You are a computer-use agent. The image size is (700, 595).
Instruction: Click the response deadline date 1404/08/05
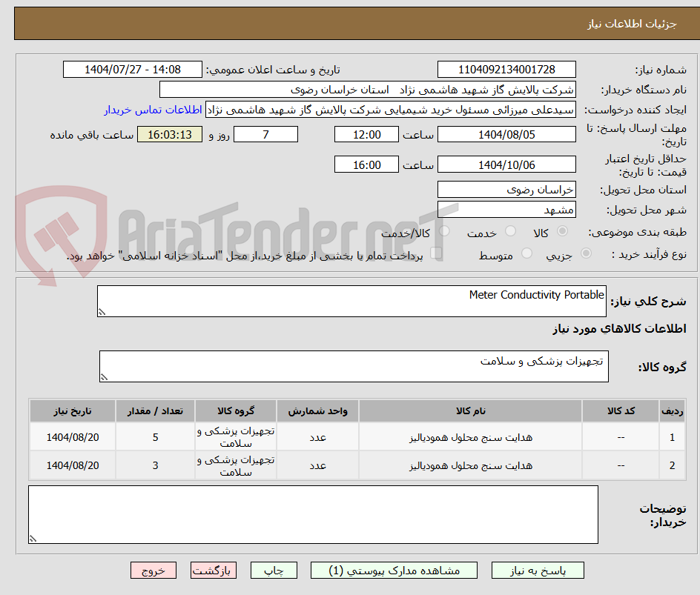pyautogui.click(x=506, y=134)
